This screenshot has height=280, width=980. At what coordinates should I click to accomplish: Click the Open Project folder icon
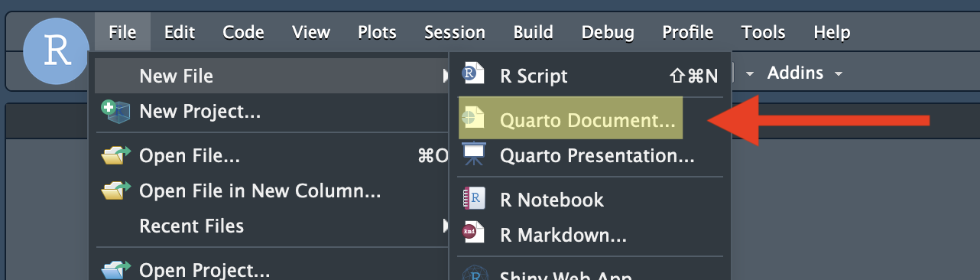click(115, 269)
